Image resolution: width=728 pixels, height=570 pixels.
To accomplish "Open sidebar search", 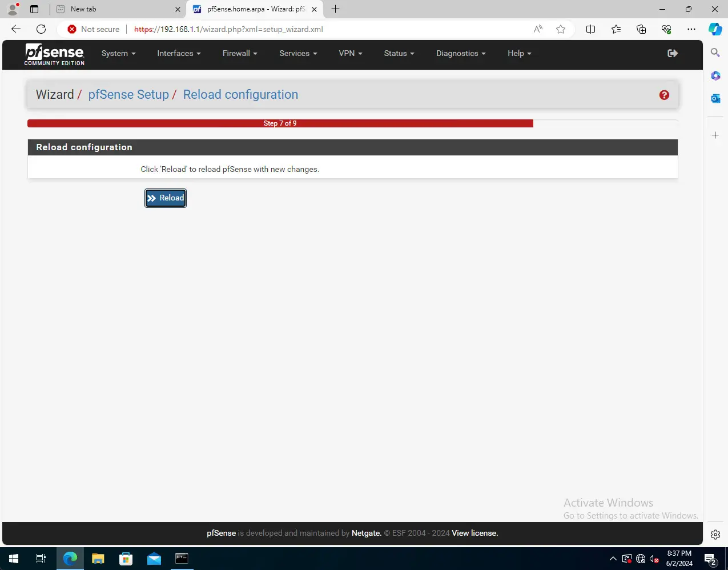I will (x=715, y=53).
